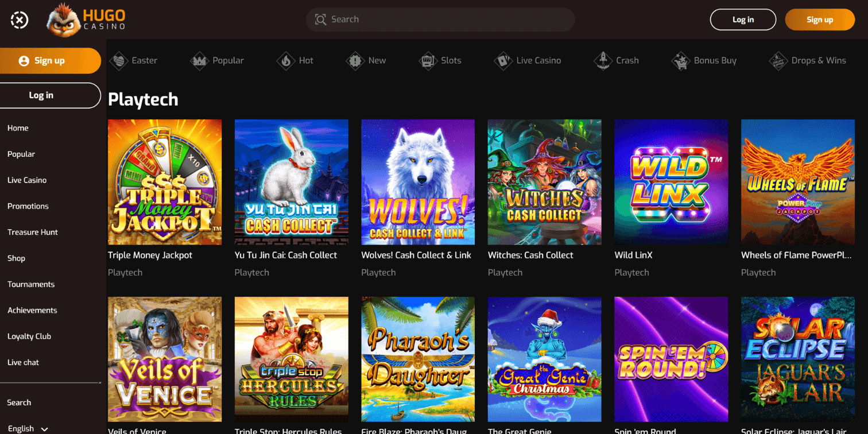Open the Pharaoh's Daughter thumbnail
Viewport: 868px width, 434px height.
pos(418,359)
